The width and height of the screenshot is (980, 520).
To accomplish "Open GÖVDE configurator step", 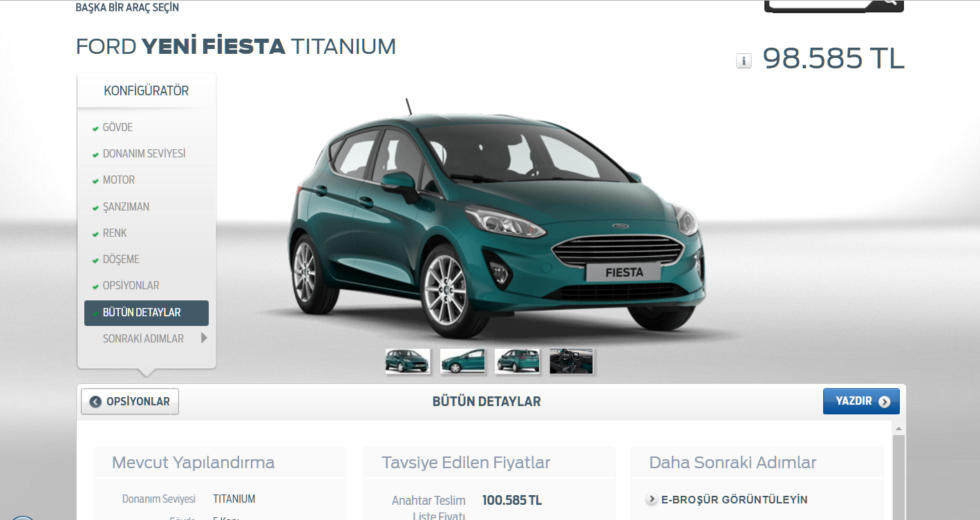I will pyautogui.click(x=117, y=128).
